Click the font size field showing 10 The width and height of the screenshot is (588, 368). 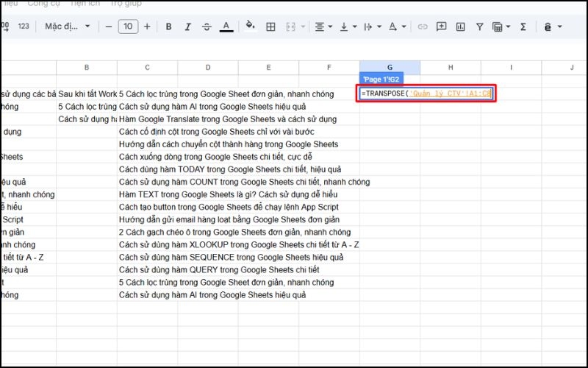coord(128,26)
